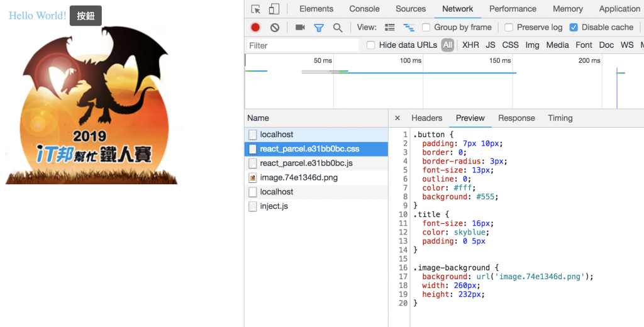Click the 200 ms timeline marker
Viewport: 644px width, 327px height.
coord(589,60)
